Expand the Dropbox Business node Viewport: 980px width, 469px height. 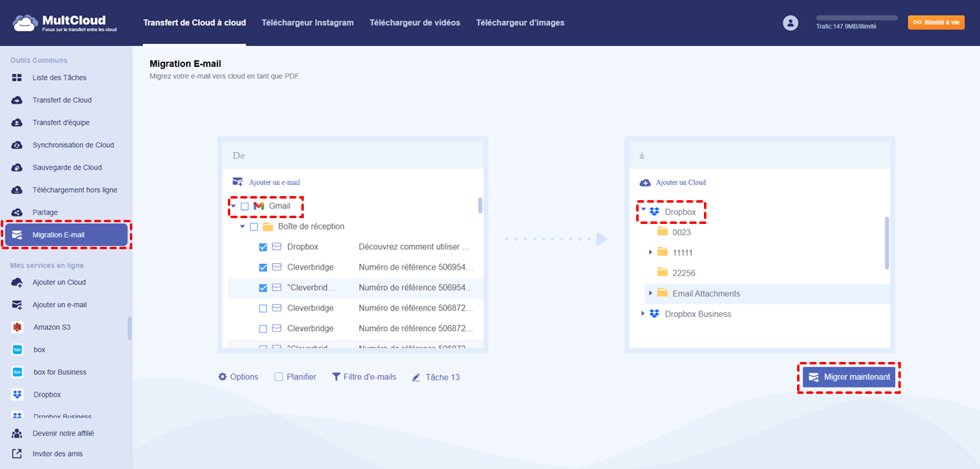[643, 314]
